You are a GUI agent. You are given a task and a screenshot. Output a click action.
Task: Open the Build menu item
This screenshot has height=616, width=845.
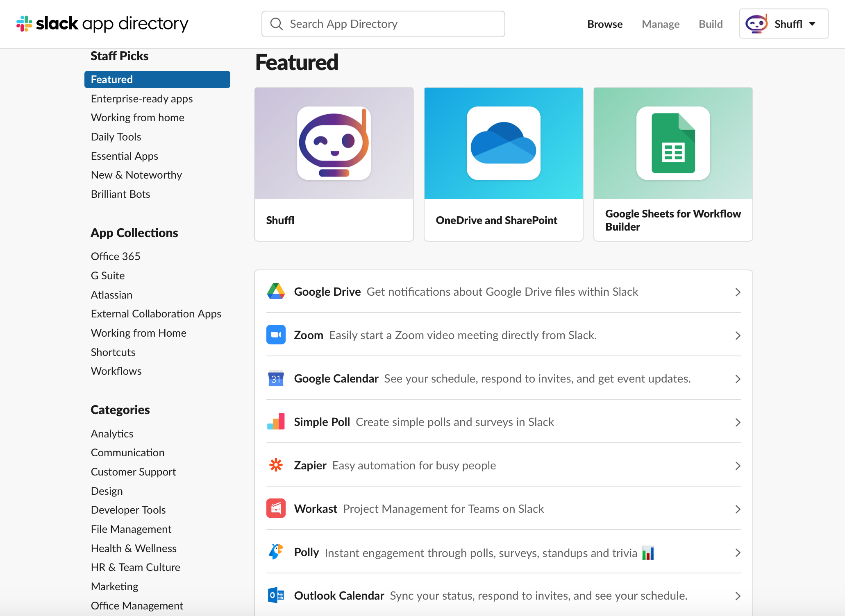(x=710, y=24)
